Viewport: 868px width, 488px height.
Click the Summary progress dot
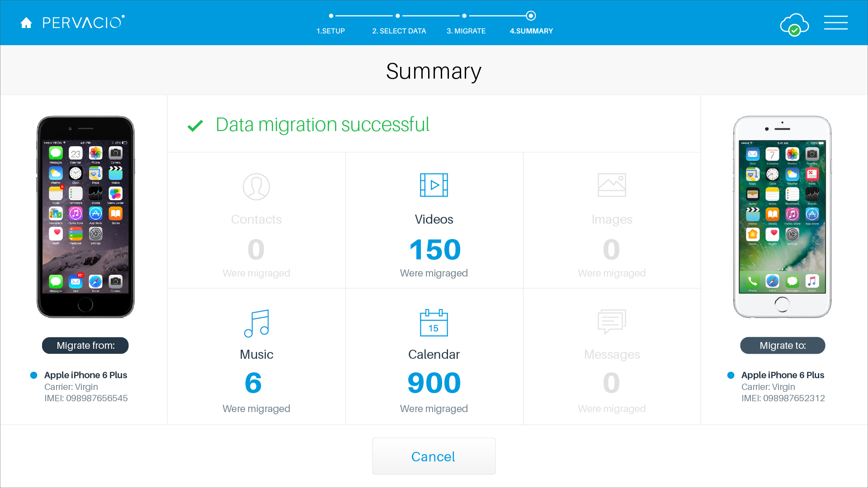(531, 16)
